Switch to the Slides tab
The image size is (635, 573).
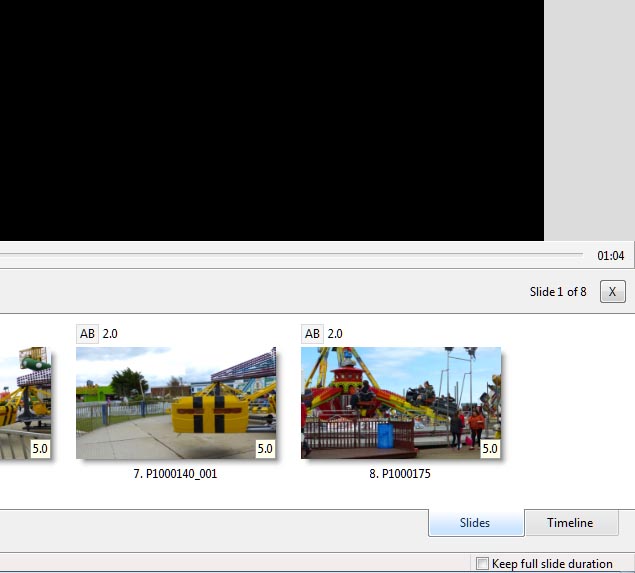(x=476, y=523)
